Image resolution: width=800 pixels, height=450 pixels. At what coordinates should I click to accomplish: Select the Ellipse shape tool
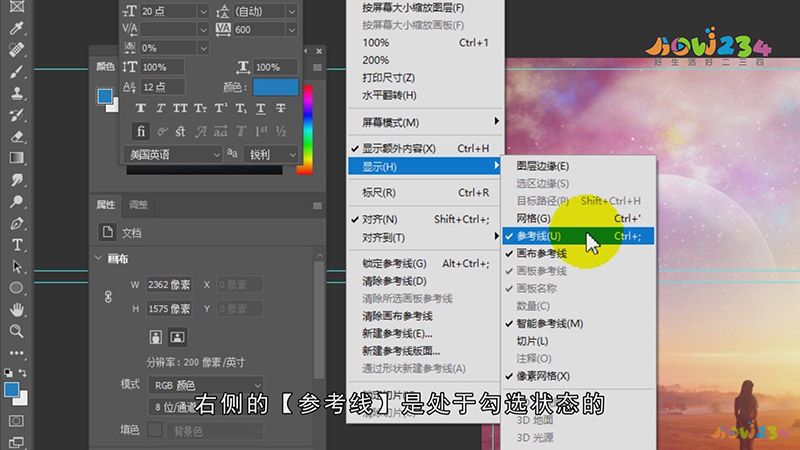(x=16, y=288)
